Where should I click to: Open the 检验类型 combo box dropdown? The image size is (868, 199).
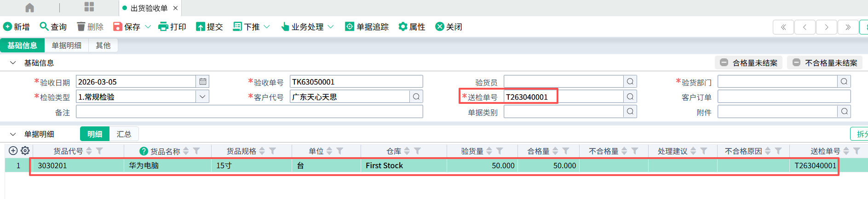[202, 97]
